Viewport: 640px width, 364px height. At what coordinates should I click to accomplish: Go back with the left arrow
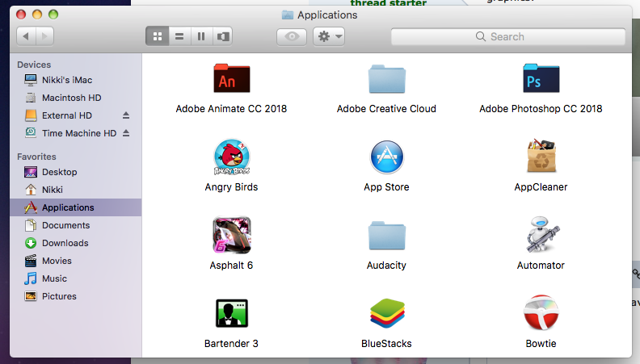(x=26, y=36)
